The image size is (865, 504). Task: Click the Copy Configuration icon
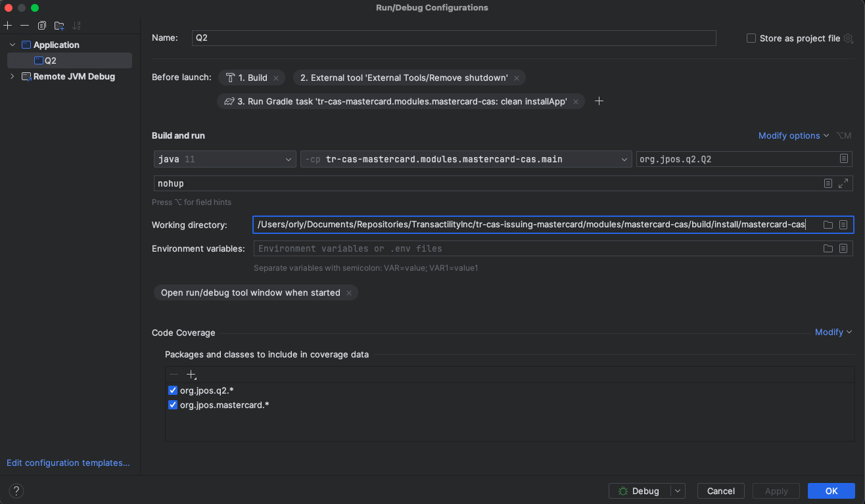click(x=41, y=26)
